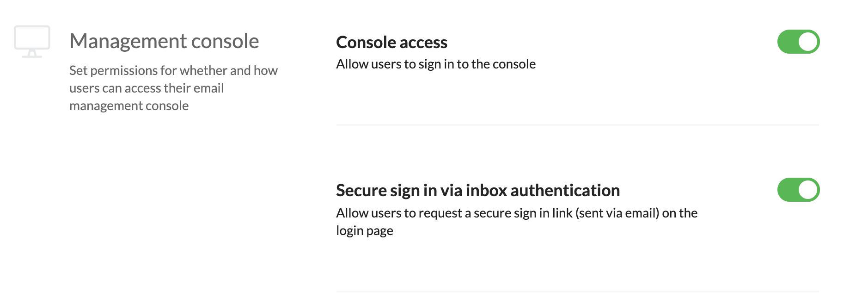The height and width of the screenshot is (298, 868).
Task: Turn off Secure sign in via inbox authentication
Action: click(x=798, y=190)
